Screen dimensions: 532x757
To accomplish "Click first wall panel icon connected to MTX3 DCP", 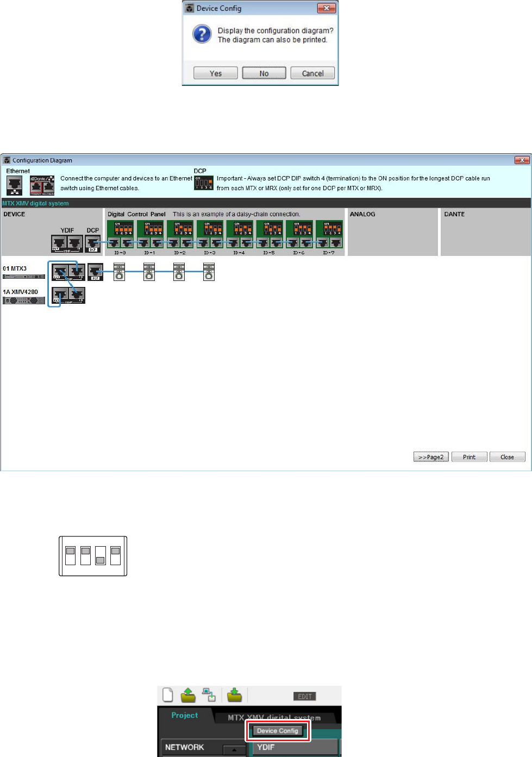I will (x=120, y=272).
